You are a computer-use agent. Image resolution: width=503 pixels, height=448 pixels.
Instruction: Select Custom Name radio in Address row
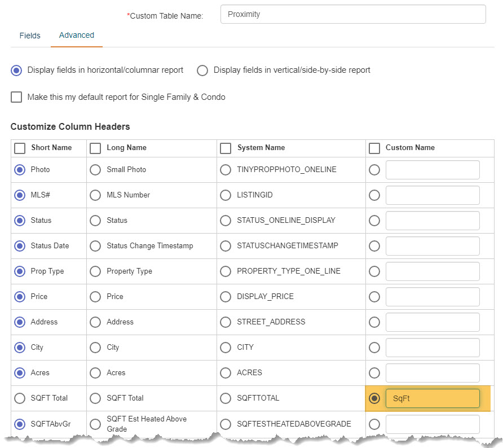tap(374, 322)
